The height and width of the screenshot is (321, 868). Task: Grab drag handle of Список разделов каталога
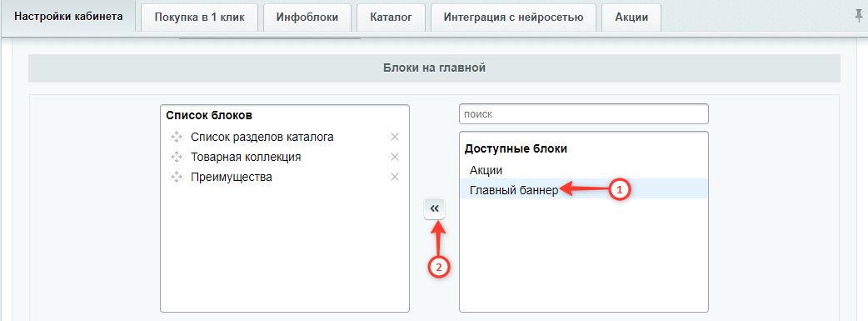tap(177, 137)
